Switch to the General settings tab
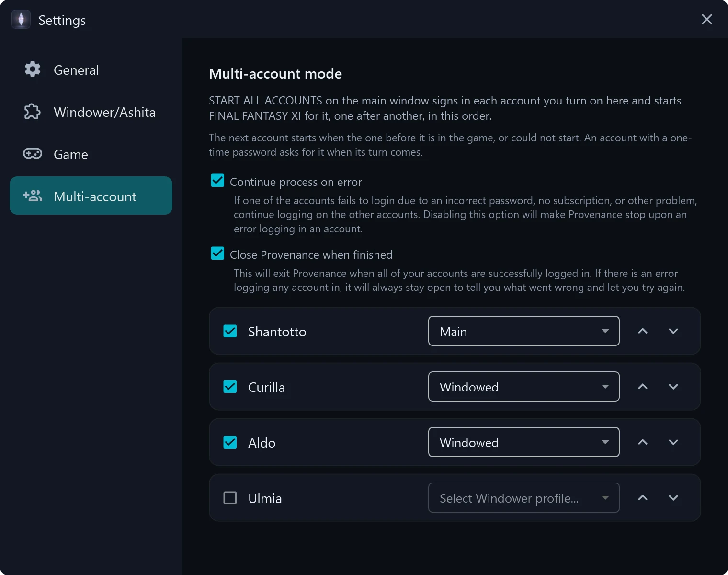 91,69
